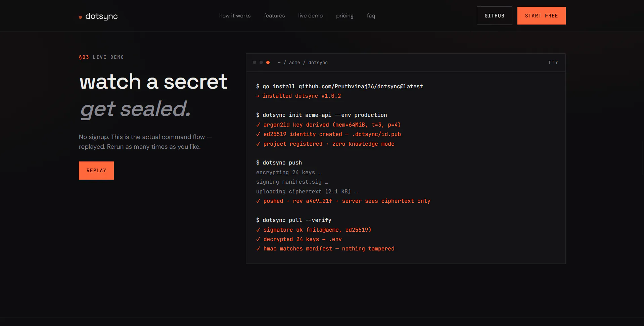Viewport: 644px width, 326px height.
Task: Go to the features section
Action: coord(274,16)
